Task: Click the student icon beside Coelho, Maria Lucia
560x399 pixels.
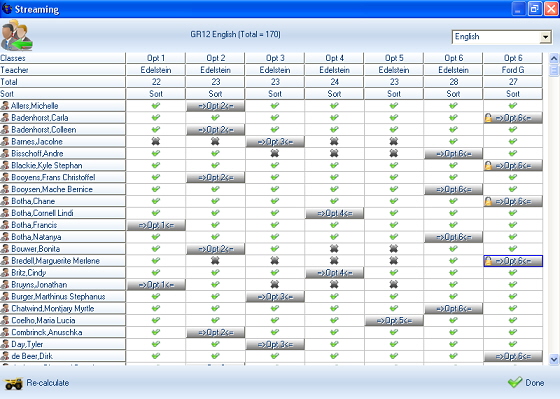Action: coord(5,320)
